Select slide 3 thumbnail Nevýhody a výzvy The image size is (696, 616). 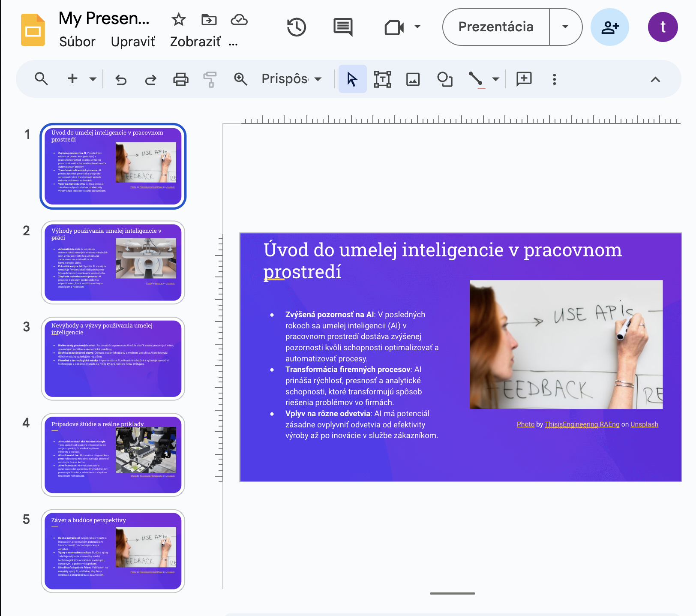tap(113, 358)
